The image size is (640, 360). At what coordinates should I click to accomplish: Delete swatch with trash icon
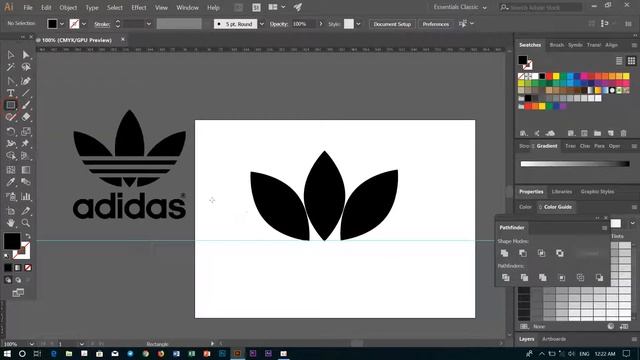(623, 133)
